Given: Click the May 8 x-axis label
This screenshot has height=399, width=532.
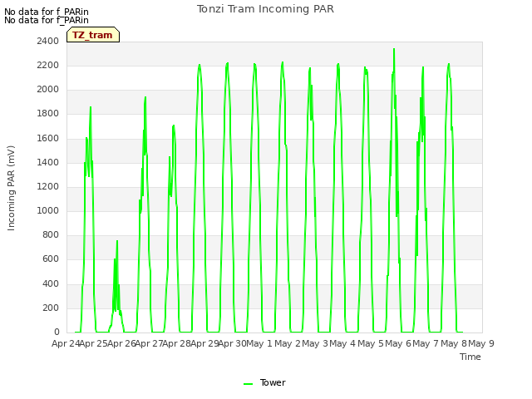Looking at the screenshot, I should coord(454,343).
